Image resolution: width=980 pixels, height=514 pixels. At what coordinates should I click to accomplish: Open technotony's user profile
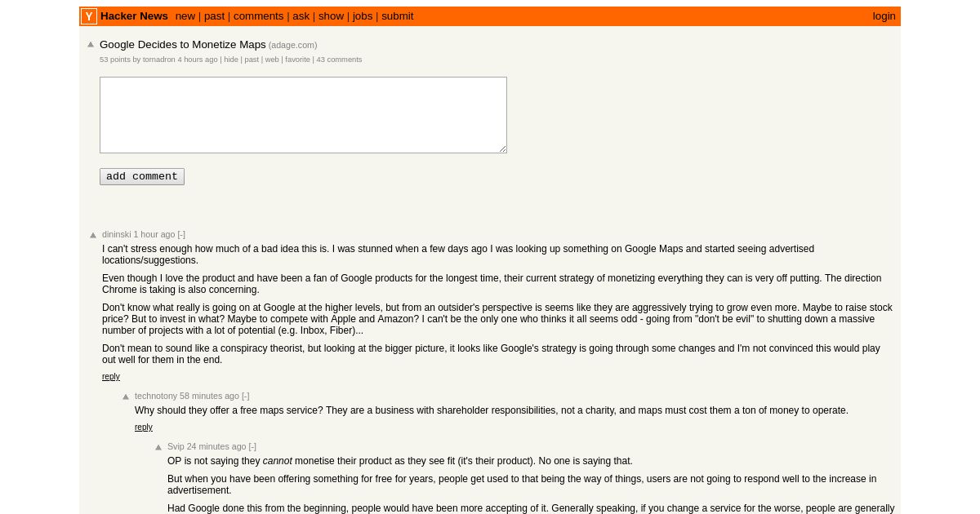tap(156, 396)
